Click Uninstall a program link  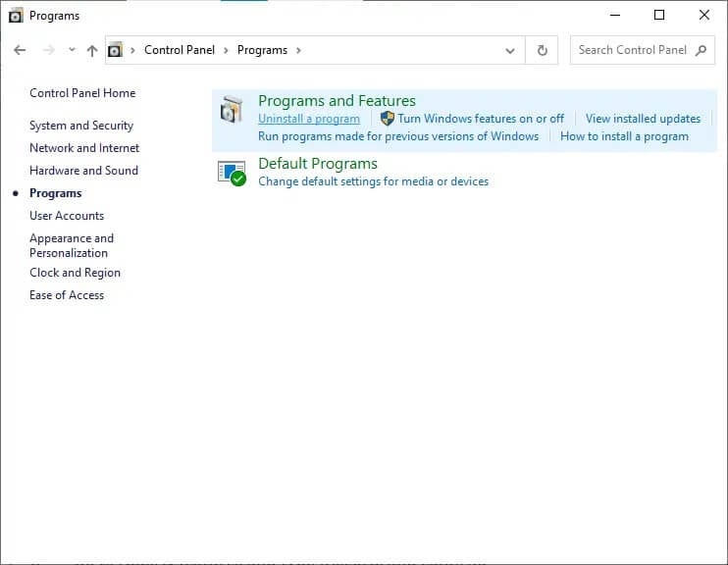tap(309, 119)
